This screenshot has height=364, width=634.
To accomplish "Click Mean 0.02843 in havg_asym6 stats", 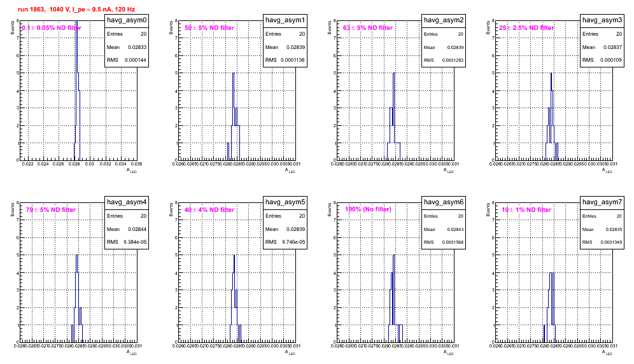I will (444, 229).
